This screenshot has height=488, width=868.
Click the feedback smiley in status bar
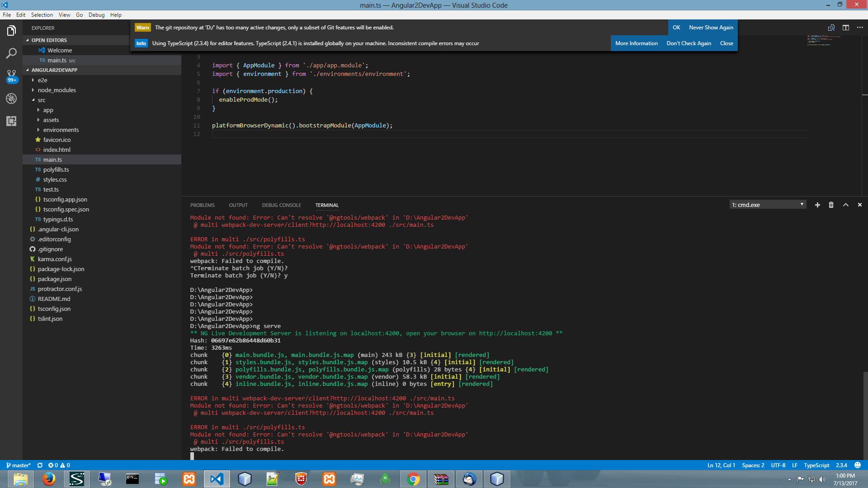point(858,465)
